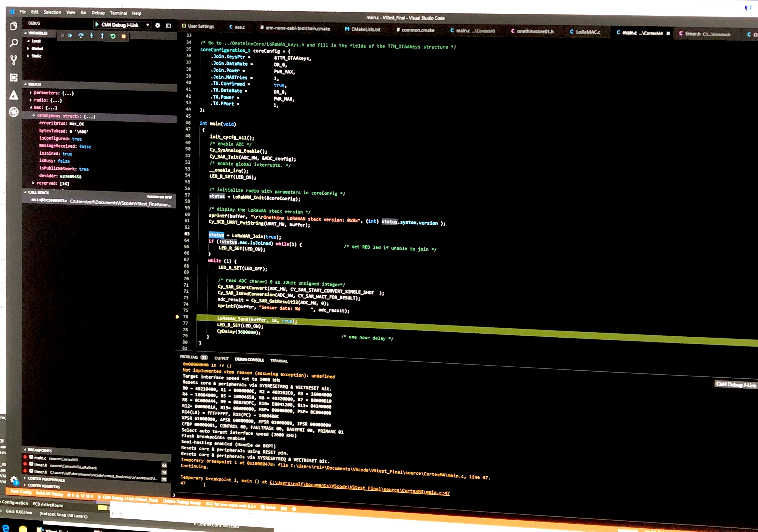Switch to the User Settings tab
The height and width of the screenshot is (532, 758).
(x=198, y=26)
